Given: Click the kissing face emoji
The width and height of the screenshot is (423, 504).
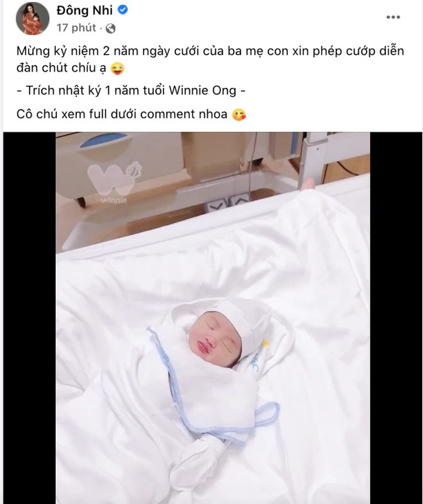Looking at the screenshot, I should click(238, 115).
